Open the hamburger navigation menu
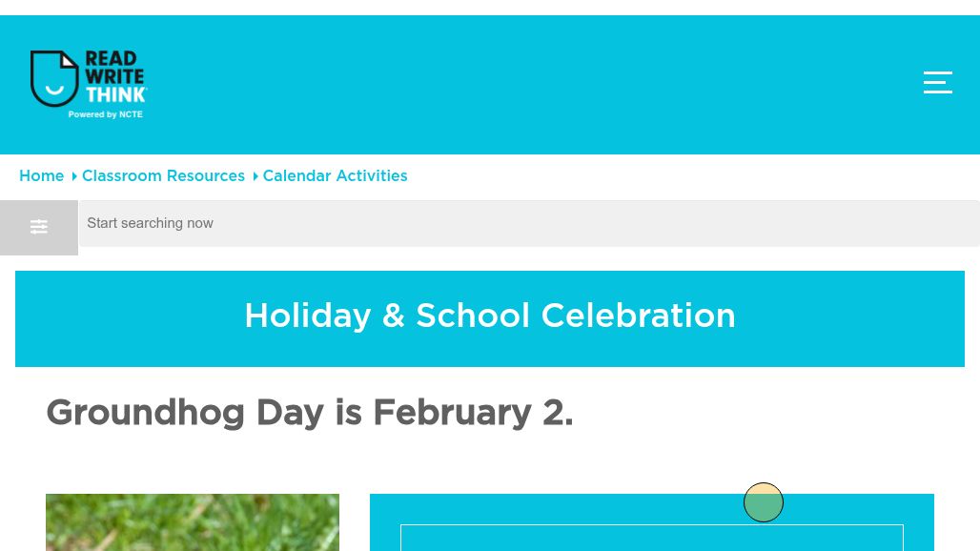Screen dimensions: 980x551 pyautogui.click(x=938, y=83)
